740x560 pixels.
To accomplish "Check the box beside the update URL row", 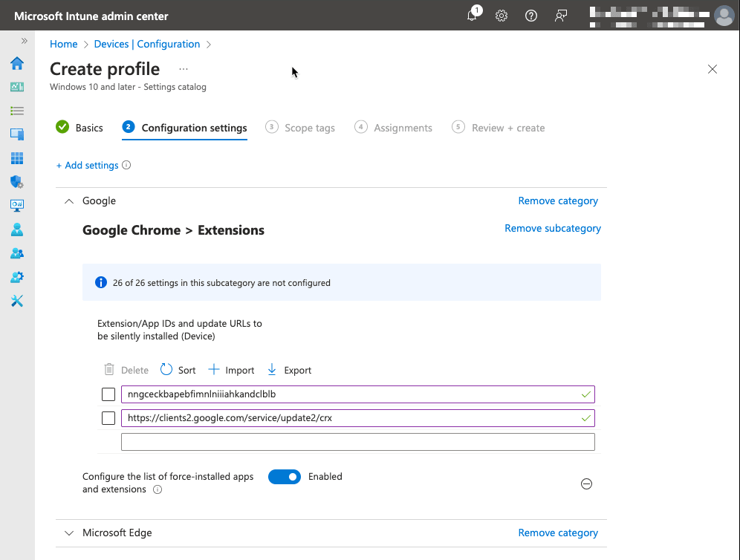I will (108, 417).
